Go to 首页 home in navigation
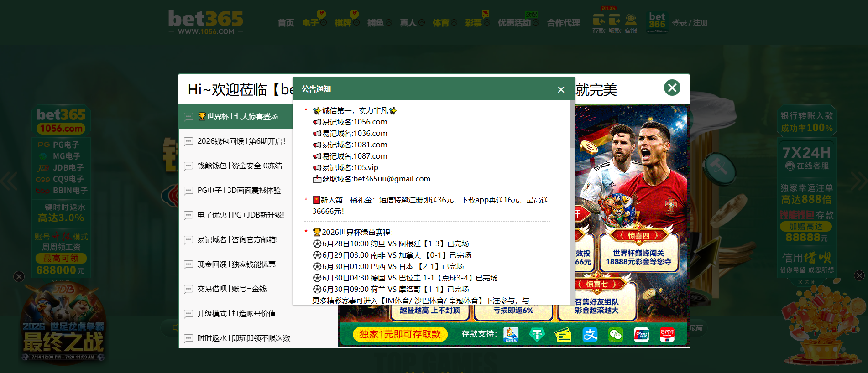Image resolution: width=868 pixels, height=373 pixels. [286, 23]
